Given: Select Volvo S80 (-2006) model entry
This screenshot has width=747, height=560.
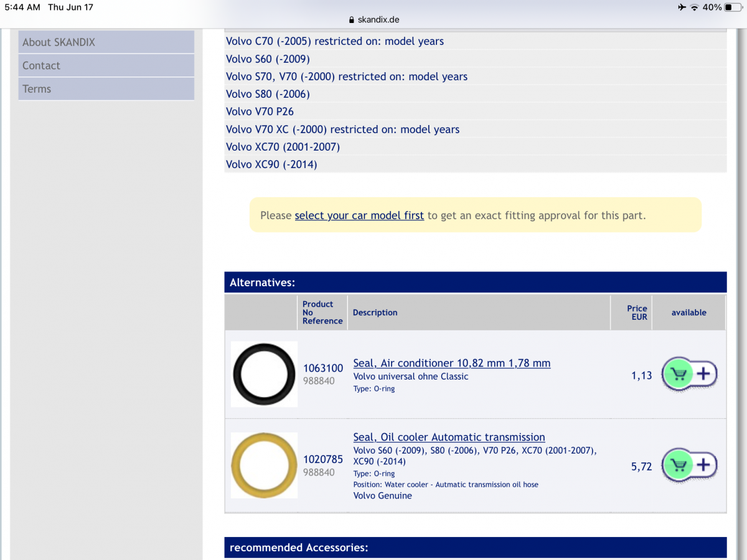Looking at the screenshot, I should point(268,94).
